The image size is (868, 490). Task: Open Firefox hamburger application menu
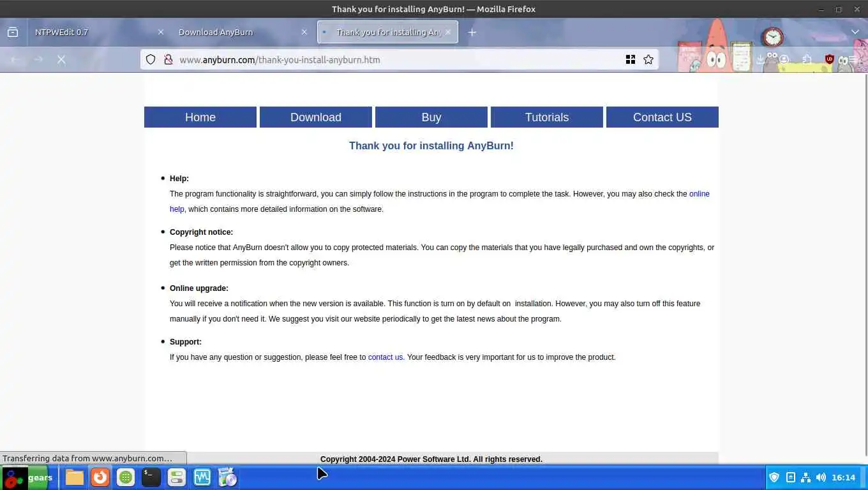[x=852, y=59]
